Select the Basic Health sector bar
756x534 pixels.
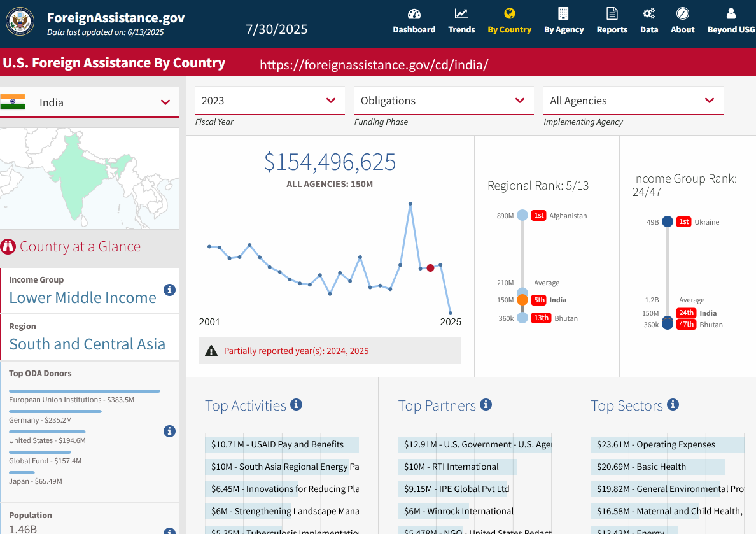point(657,467)
